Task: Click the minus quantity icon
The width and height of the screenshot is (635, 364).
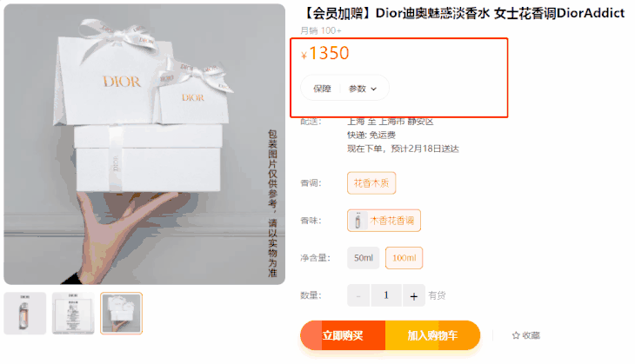Action: click(358, 295)
